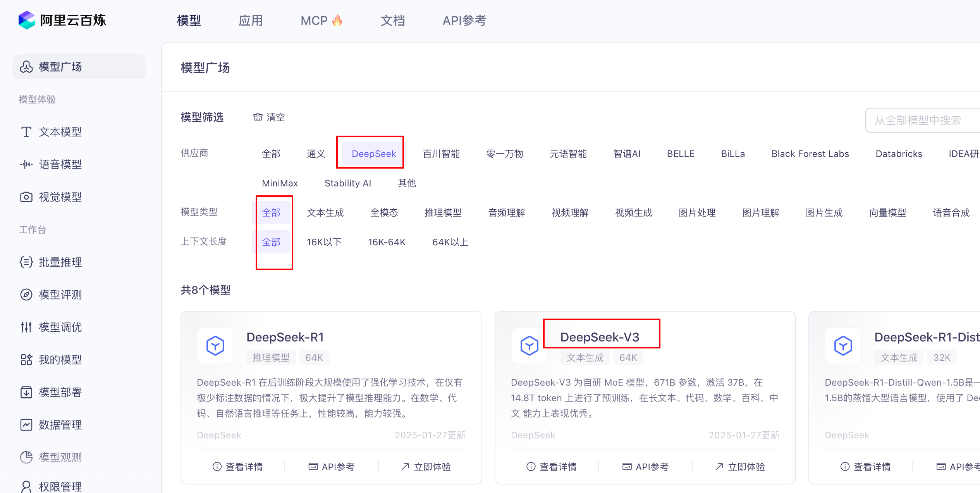Select the 通义 supplier filter
This screenshot has width=980, height=493.
pyautogui.click(x=316, y=154)
